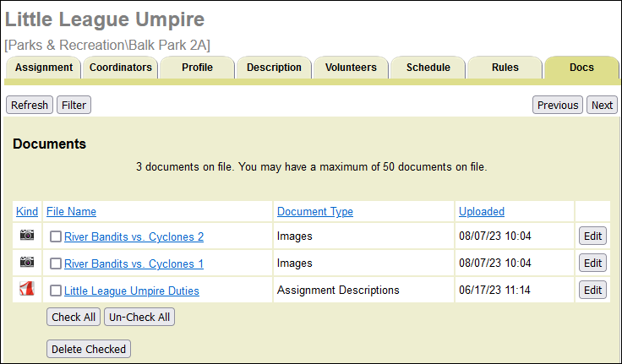Sort documents by Kind column

(27, 211)
